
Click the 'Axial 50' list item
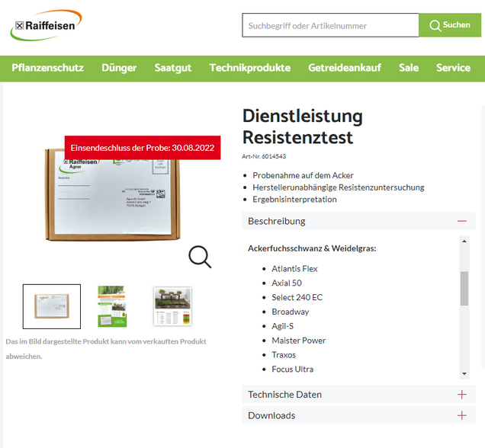(287, 283)
